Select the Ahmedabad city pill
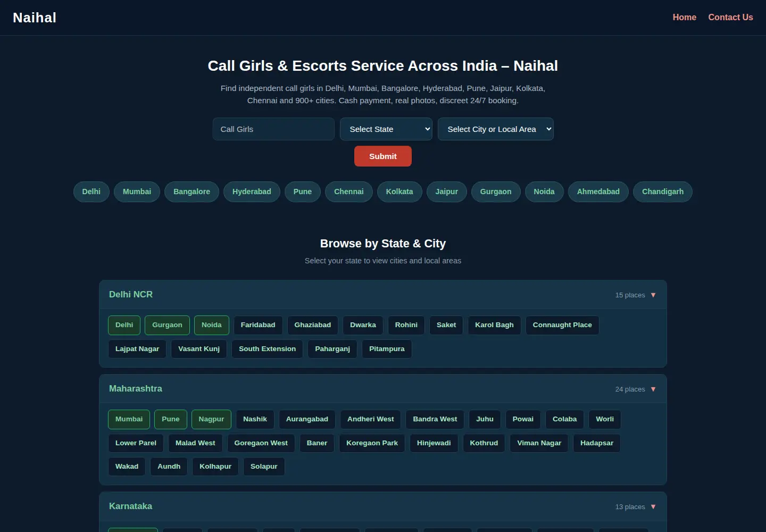 [x=598, y=192]
